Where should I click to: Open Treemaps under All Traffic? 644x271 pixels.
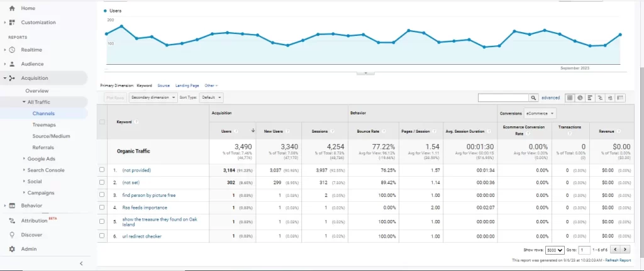coord(44,125)
